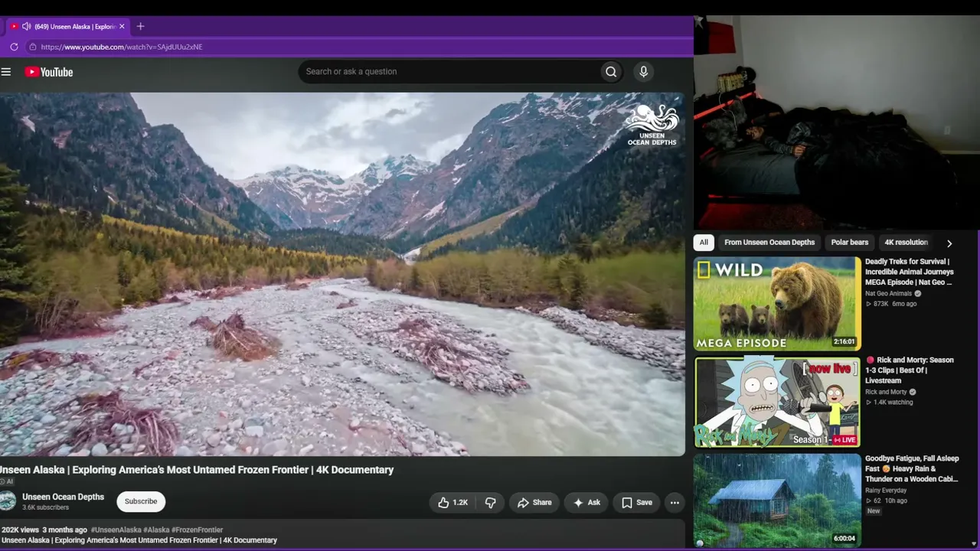Screen dimensions: 980x551
Task: Go to the Rainy Everyday channel
Action: tap(886, 491)
